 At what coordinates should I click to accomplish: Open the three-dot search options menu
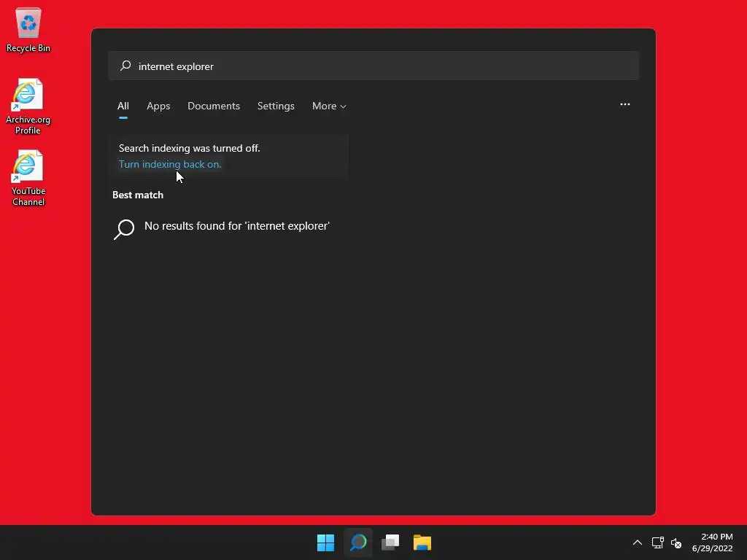coord(624,104)
